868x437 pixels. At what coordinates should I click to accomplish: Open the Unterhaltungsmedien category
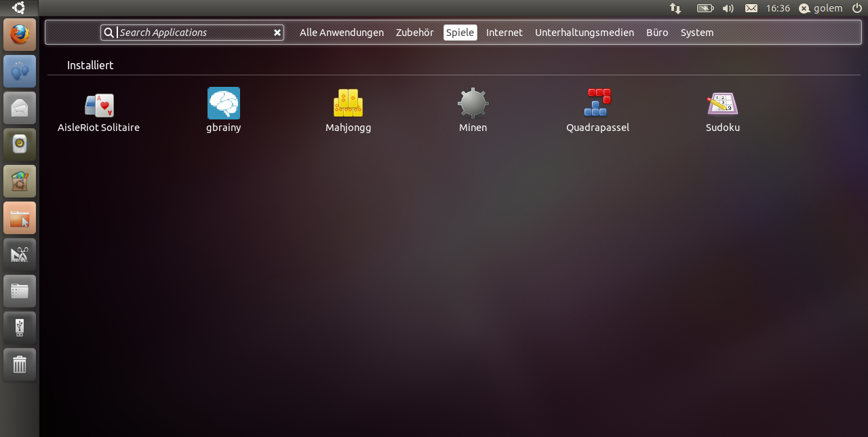point(585,33)
